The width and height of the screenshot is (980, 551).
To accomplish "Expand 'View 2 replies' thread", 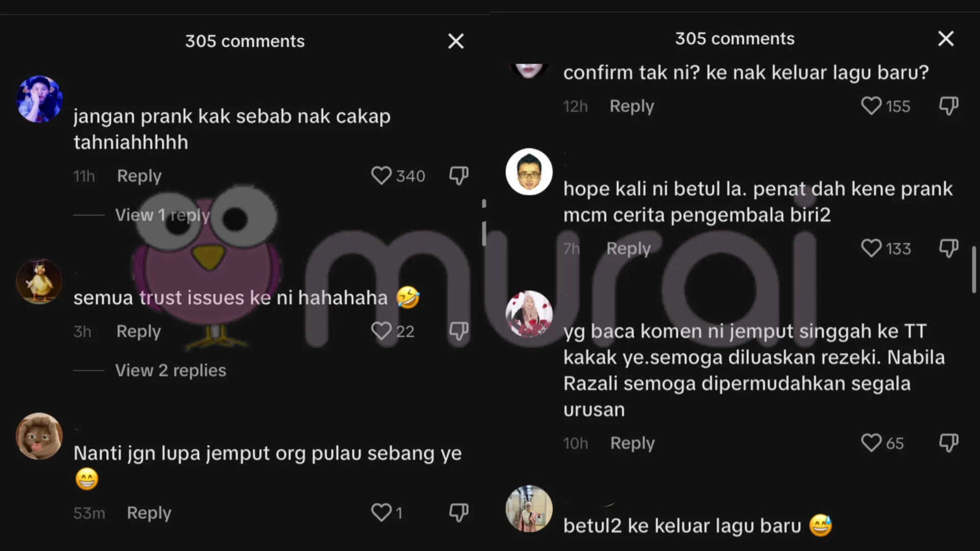I will tap(170, 370).
